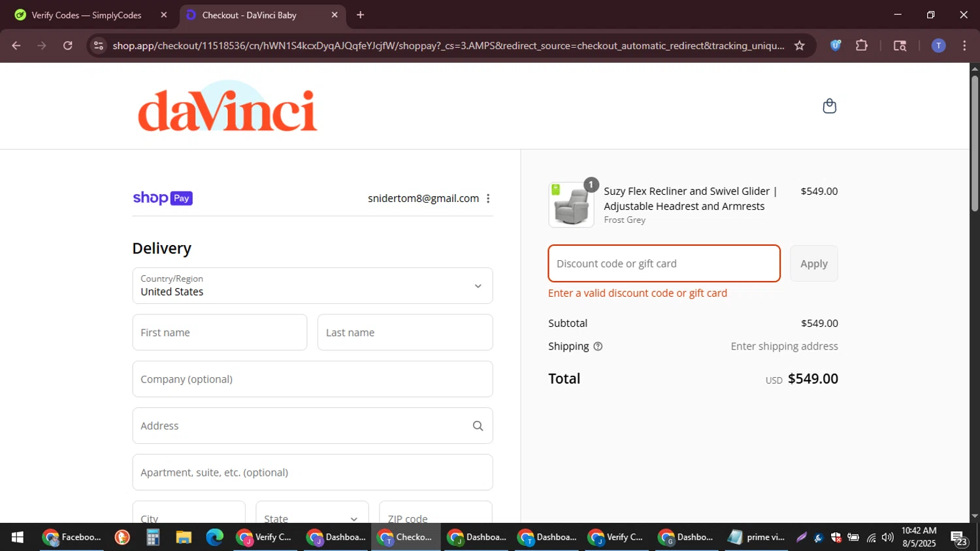Image resolution: width=980 pixels, height=551 pixels.
Task: Switch to Verify Codes — SimplyCodes tab
Action: [x=86, y=15]
